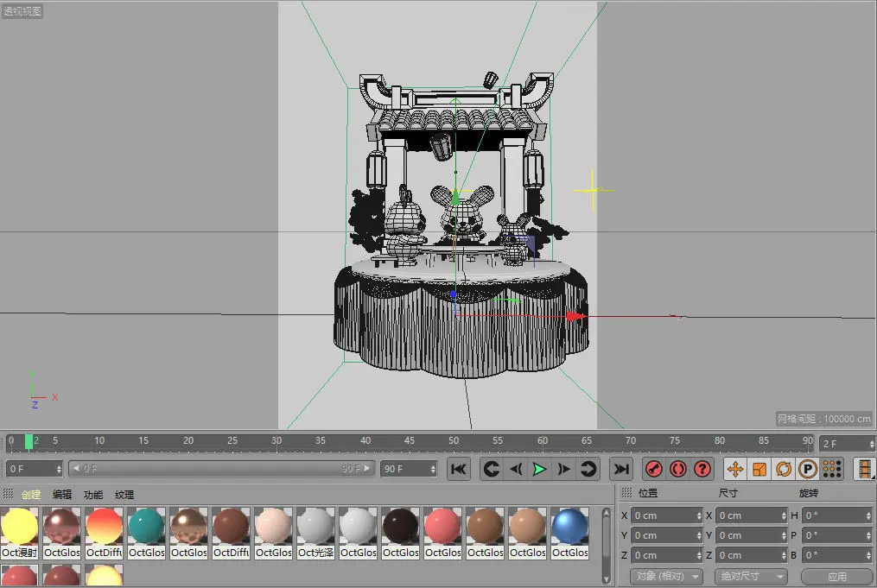
Task: Click material list scroll down arrow
Action: tap(606, 579)
